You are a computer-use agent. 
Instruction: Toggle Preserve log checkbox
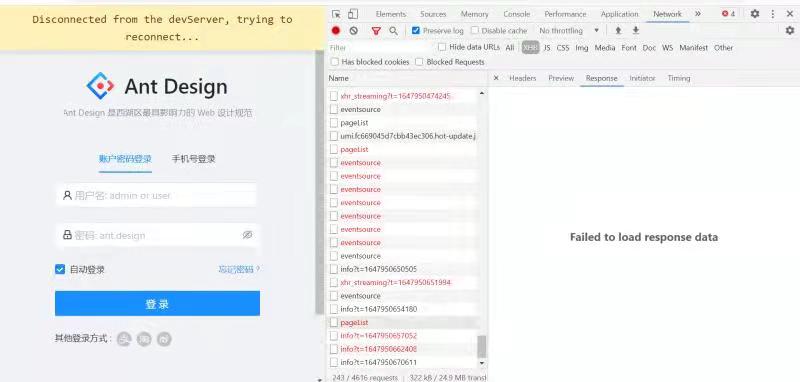pyautogui.click(x=415, y=31)
